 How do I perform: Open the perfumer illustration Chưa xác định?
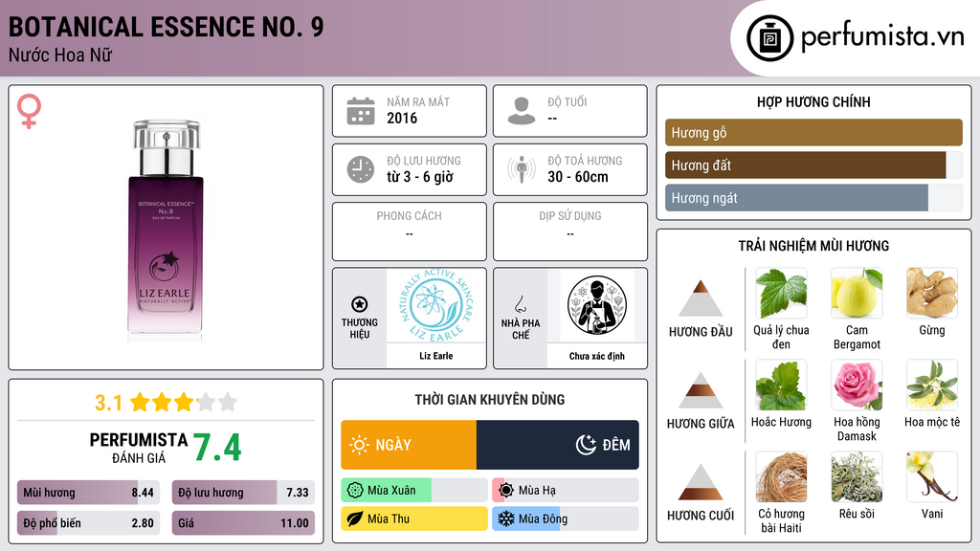(x=597, y=306)
